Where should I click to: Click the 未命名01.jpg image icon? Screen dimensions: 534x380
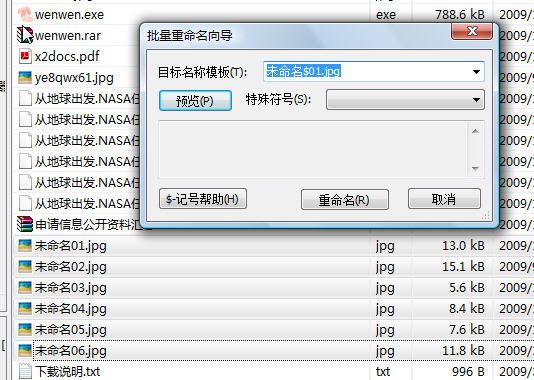click(x=25, y=246)
